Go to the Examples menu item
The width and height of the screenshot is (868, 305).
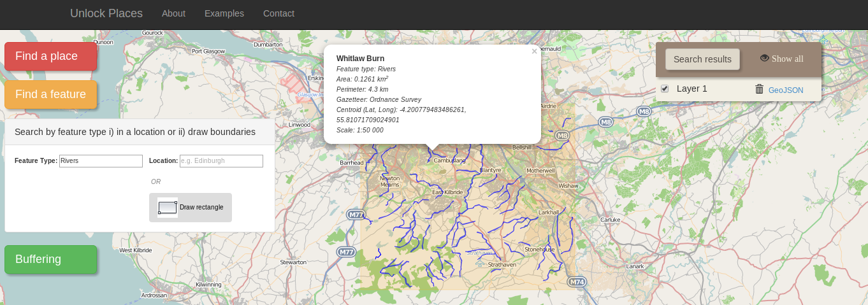tap(224, 13)
